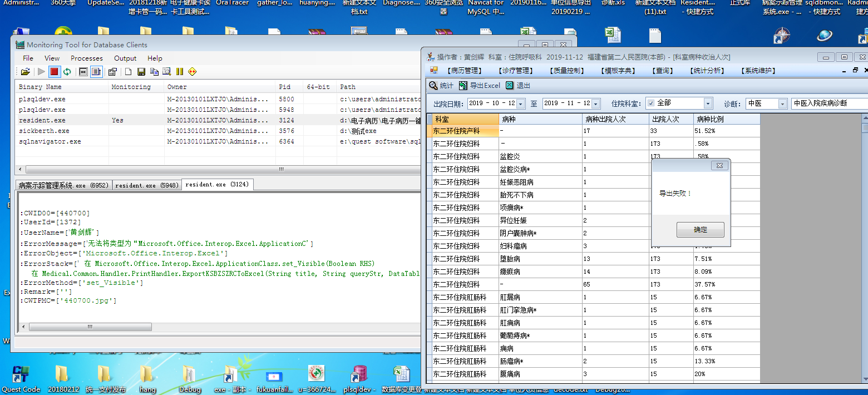Click the copy output toolbar icon
868x395 pixels.
coord(154,71)
